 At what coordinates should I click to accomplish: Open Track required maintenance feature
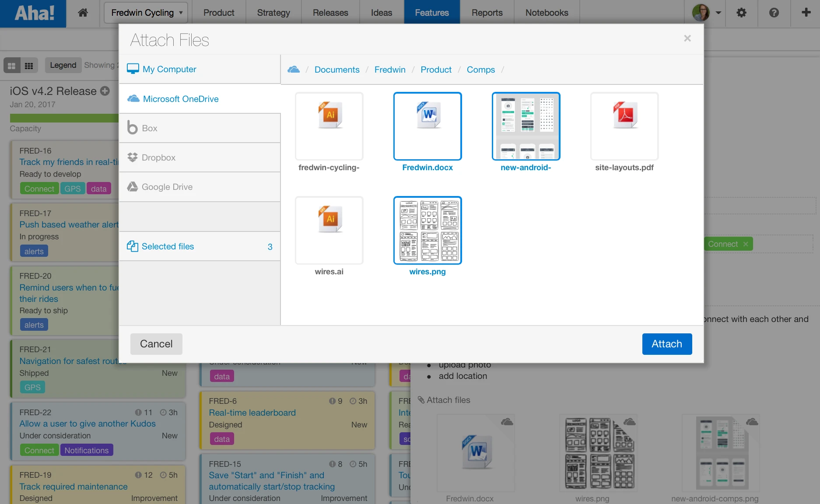pyautogui.click(x=74, y=486)
